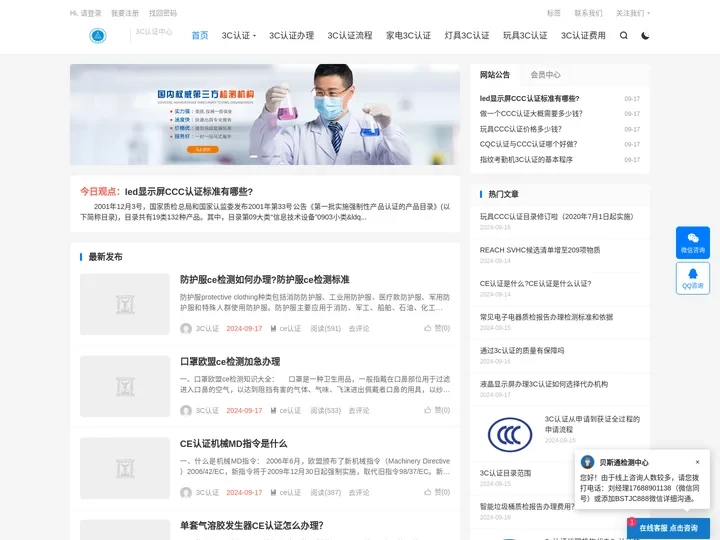The width and height of the screenshot is (720, 540).
Task: Click the lab technician banner image
Action: (x=265, y=114)
